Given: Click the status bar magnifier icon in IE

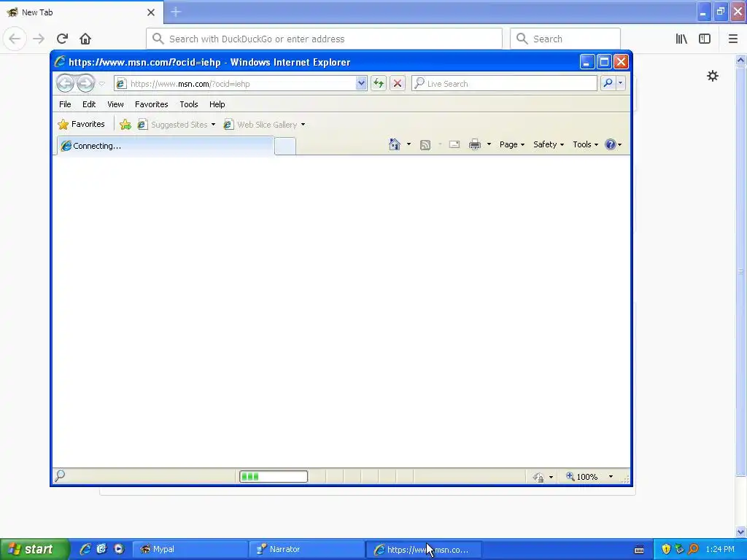Looking at the screenshot, I should (x=60, y=475).
